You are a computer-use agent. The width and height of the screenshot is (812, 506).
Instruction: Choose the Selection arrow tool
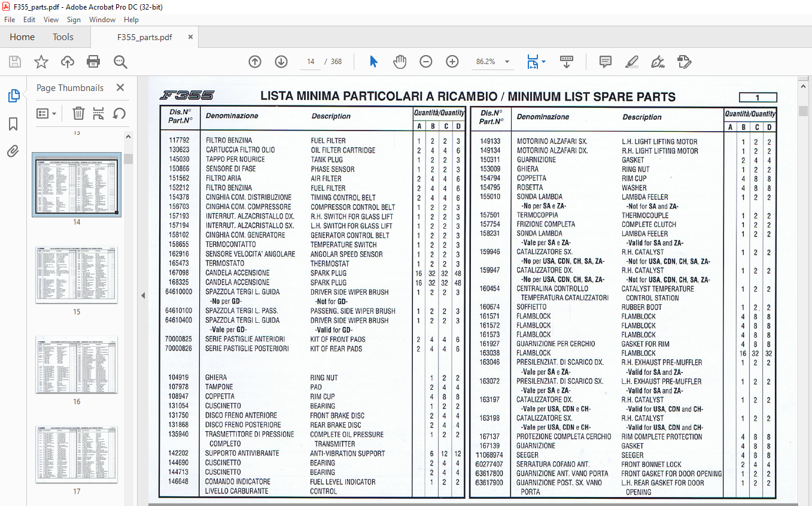tap(373, 62)
